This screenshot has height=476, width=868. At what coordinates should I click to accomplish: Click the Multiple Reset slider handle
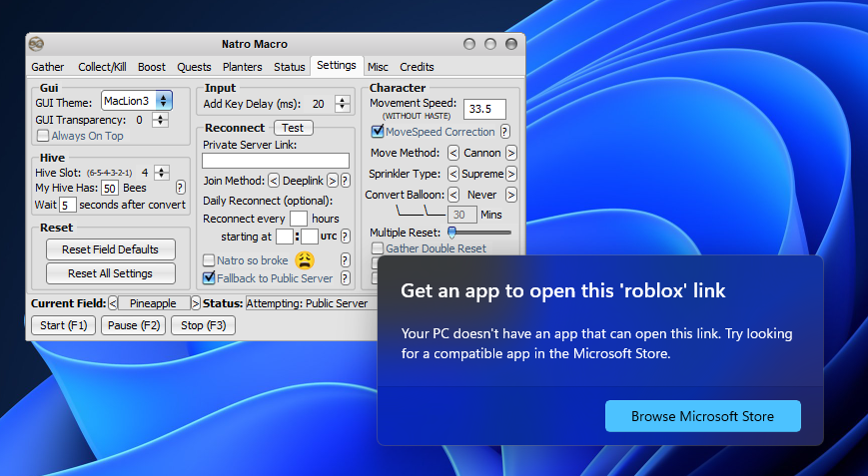pyautogui.click(x=451, y=233)
